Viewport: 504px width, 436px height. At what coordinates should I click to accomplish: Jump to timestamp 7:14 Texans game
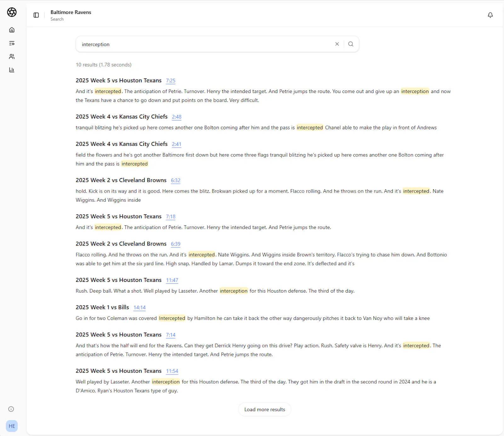(x=170, y=335)
